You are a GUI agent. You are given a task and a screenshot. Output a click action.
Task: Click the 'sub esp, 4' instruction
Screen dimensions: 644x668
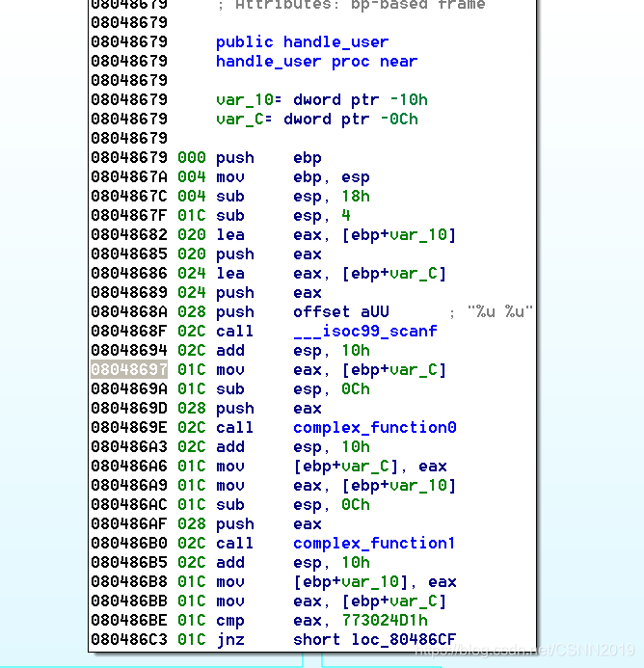[x=283, y=215]
